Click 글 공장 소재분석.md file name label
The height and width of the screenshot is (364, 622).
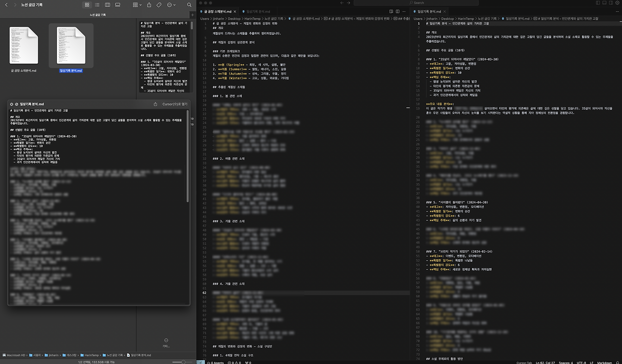coord(24,70)
